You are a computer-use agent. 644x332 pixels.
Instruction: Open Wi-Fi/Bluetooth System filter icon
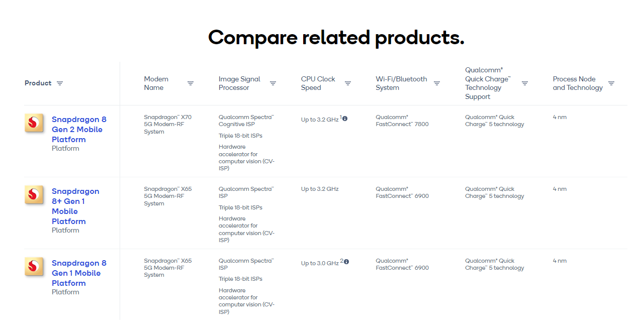point(437,83)
